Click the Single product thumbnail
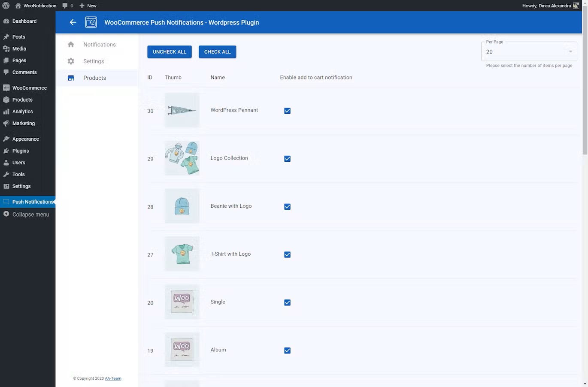 tap(182, 302)
